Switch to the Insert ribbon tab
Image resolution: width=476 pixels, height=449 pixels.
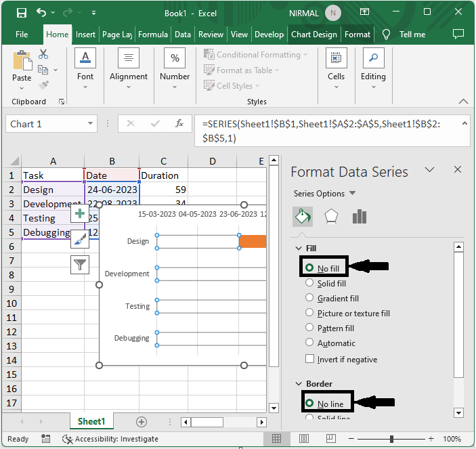85,35
